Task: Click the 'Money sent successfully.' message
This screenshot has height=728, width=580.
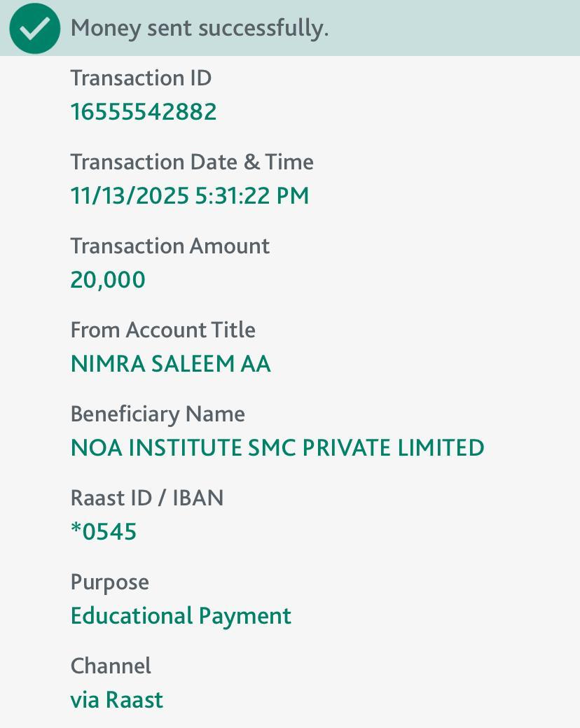Action: (x=200, y=29)
